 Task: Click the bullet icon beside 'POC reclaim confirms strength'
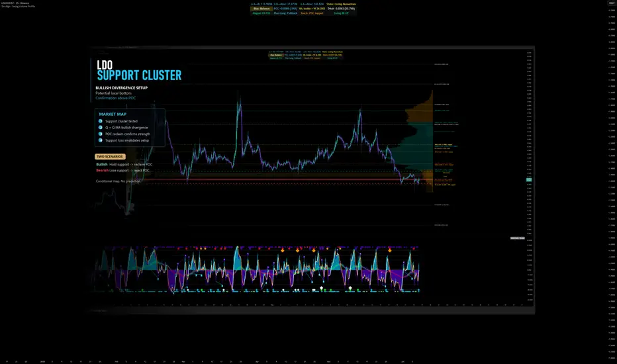[x=101, y=134]
